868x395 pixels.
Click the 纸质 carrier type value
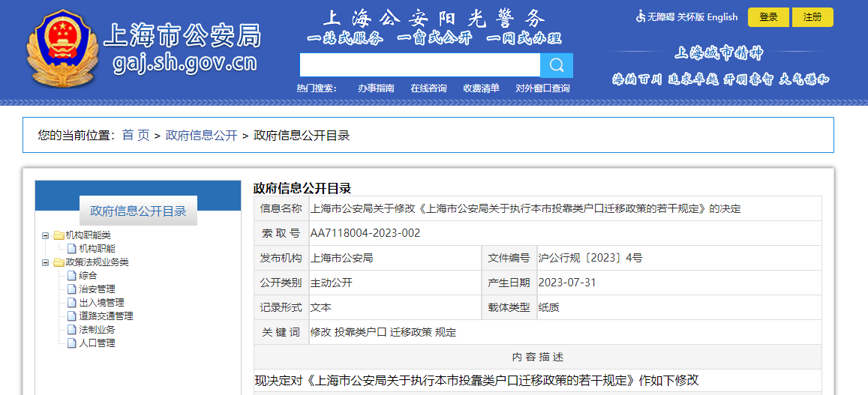548,307
